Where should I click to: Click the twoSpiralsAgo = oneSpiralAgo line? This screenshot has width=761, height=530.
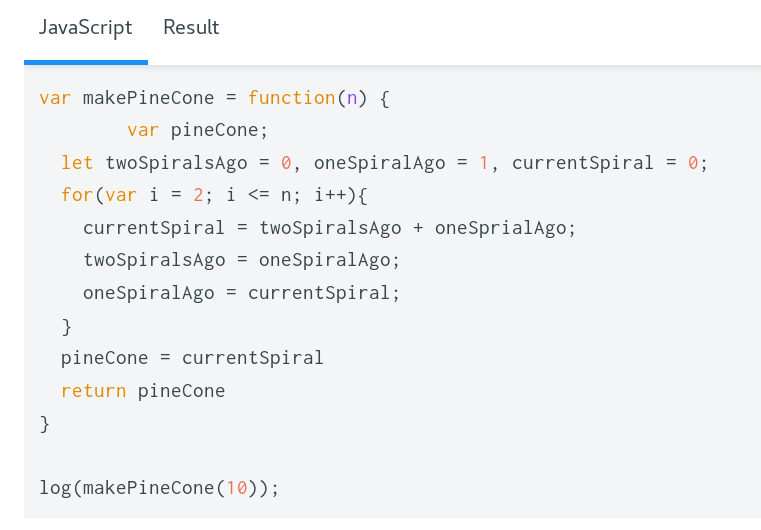(241, 260)
